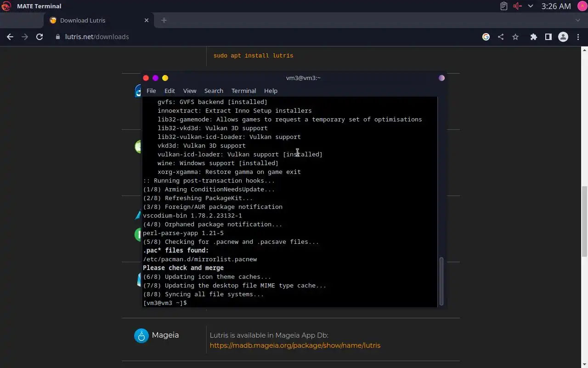Click the red terminal close button
The image size is (588, 368).
(146, 78)
